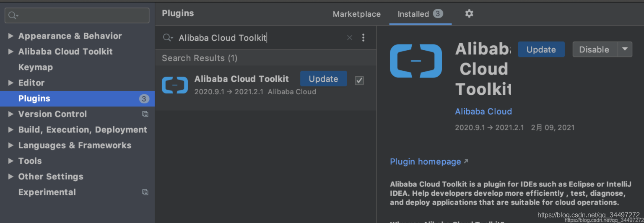
Task: Click the Disable plugin button
Action: coord(594,49)
